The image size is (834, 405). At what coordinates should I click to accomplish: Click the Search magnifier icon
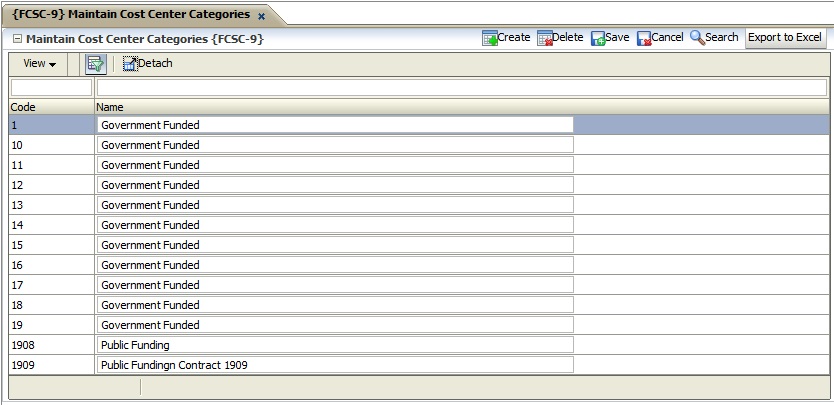pos(697,38)
